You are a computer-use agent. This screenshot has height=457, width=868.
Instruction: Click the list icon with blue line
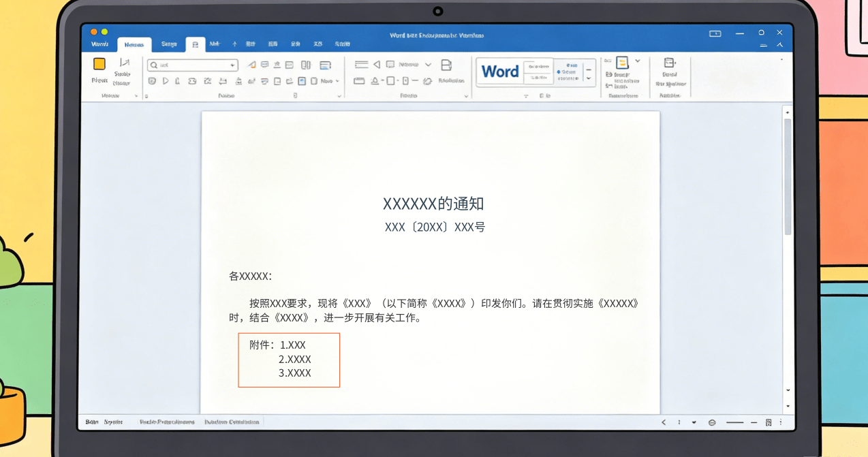tap(325, 65)
